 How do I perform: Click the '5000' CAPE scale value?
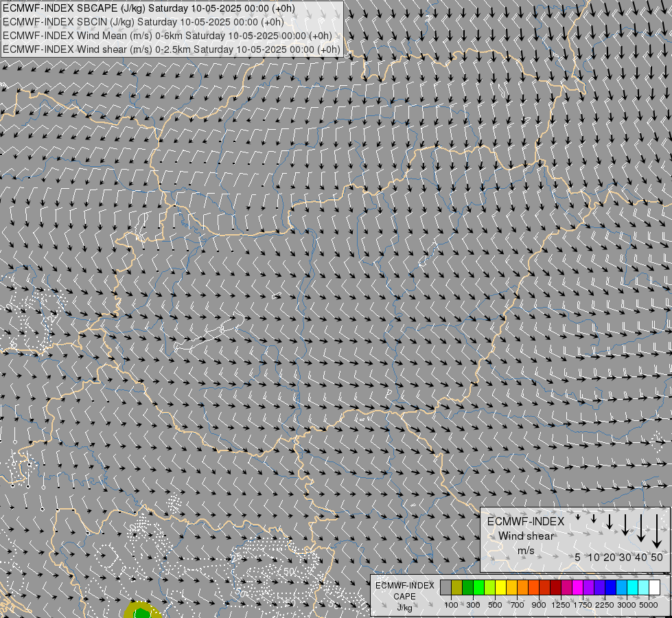[x=649, y=605]
